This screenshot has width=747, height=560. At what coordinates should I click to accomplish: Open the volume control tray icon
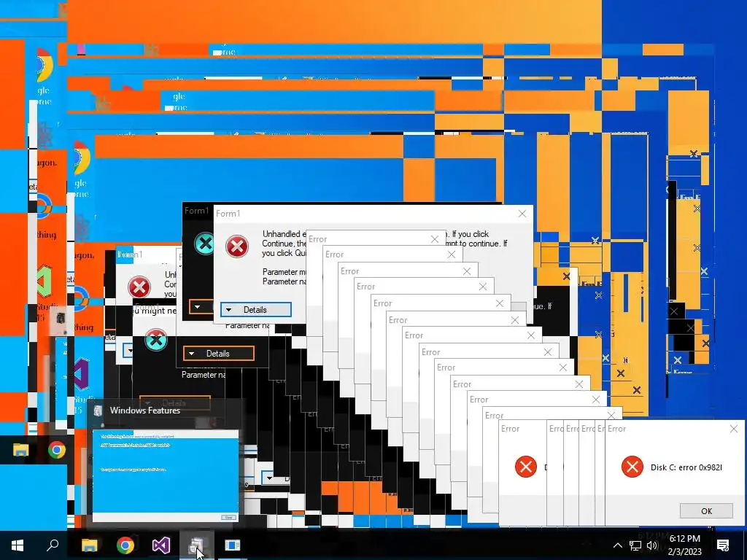click(652, 545)
